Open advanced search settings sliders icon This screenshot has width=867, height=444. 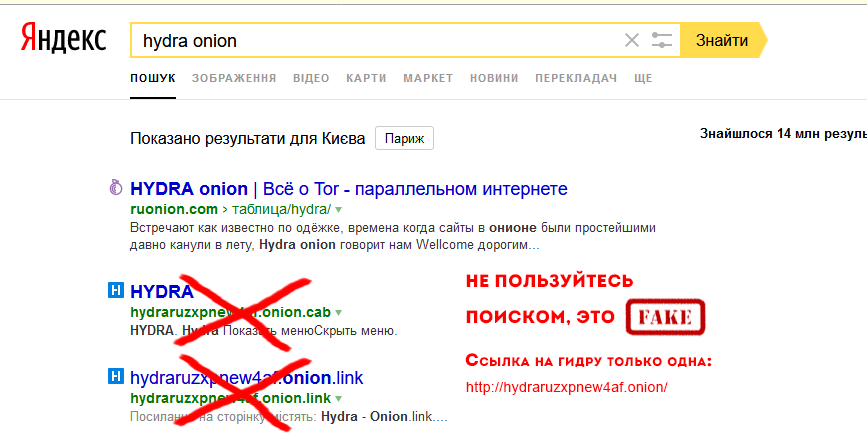tap(661, 40)
